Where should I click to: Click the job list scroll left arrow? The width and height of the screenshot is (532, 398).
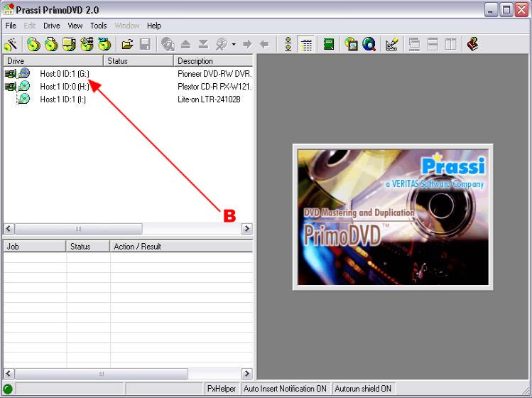tap(9, 374)
